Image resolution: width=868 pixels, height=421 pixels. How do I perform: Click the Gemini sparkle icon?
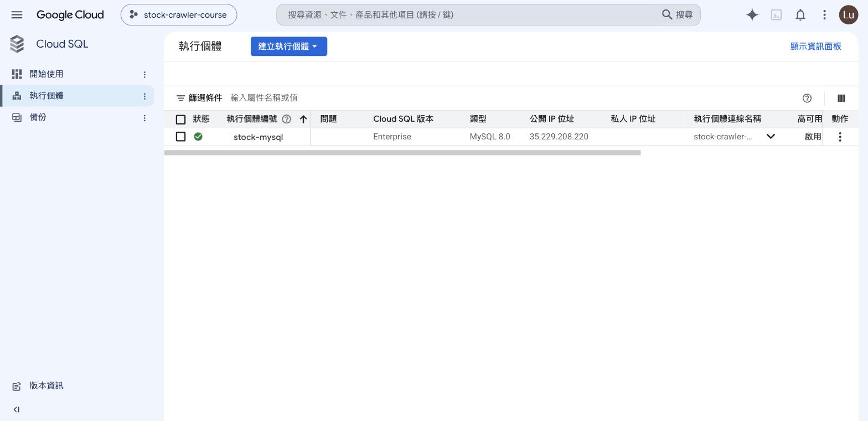point(752,15)
